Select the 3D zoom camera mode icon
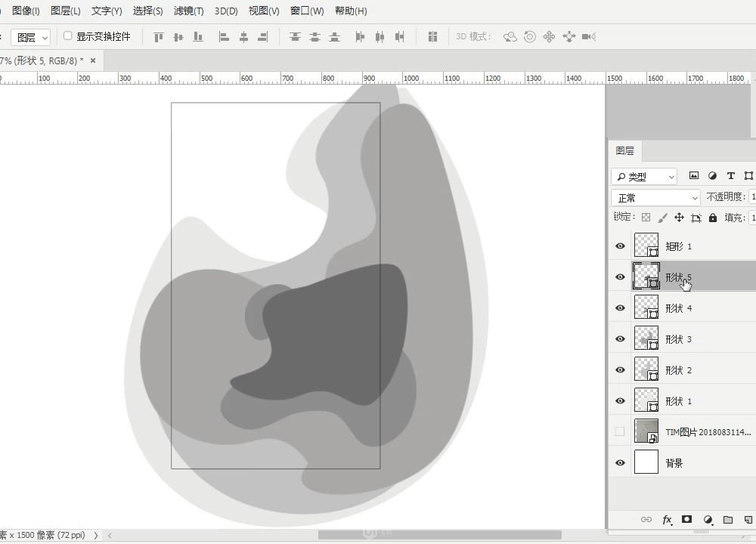 coord(589,36)
